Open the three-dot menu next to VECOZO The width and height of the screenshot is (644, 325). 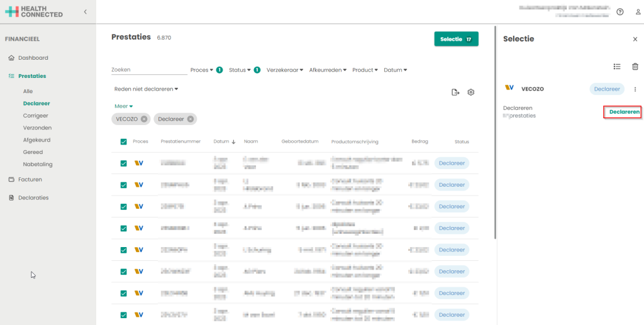pyautogui.click(x=635, y=89)
